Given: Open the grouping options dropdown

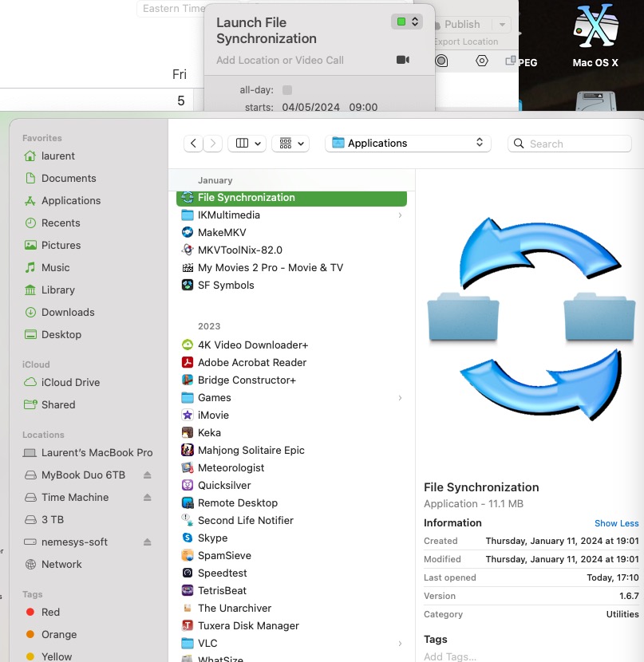Looking at the screenshot, I should click(290, 144).
